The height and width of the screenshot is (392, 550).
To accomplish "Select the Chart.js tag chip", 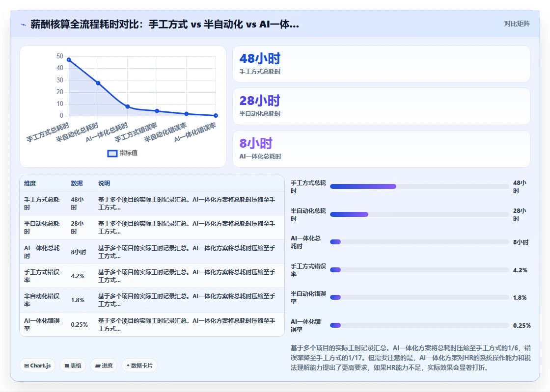I will (37, 366).
